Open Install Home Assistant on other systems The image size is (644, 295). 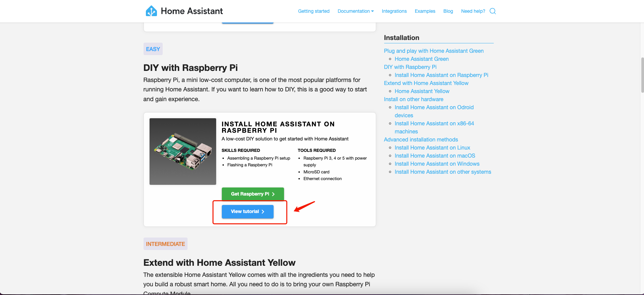(x=443, y=172)
